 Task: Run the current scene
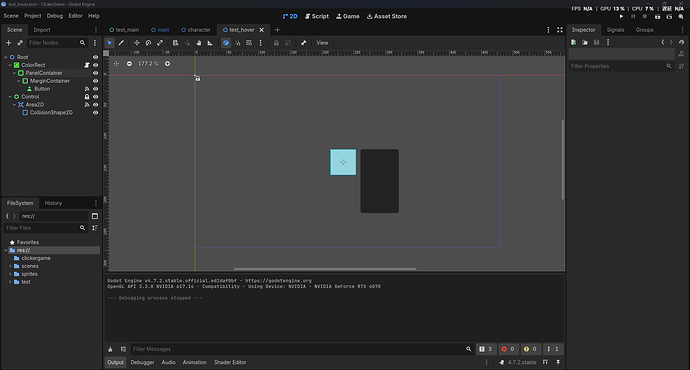[x=657, y=16]
